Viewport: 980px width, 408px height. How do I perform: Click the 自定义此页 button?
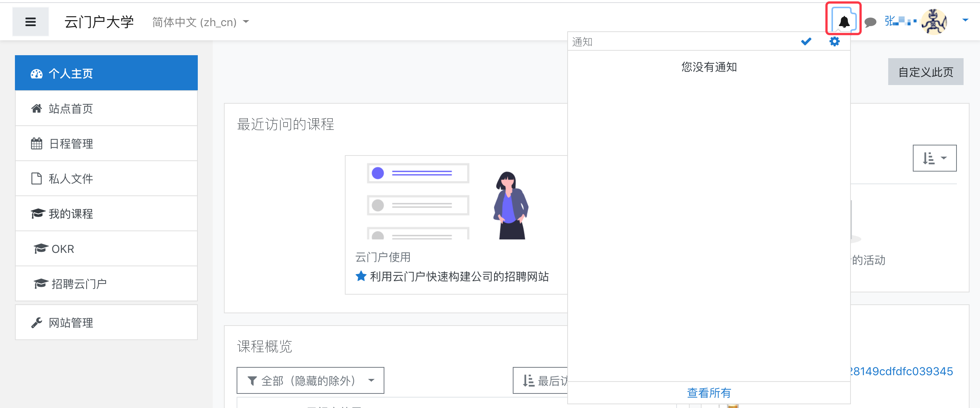click(925, 72)
